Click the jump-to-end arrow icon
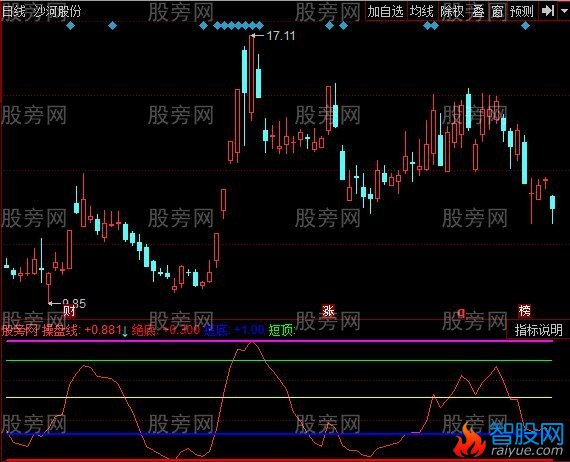The width and height of the screenshot is (570, 462). 547,11
